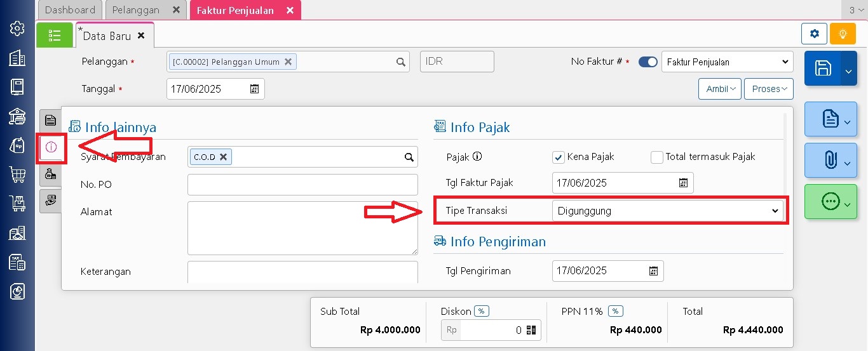The height and width of the screenshot is (351, 868).
Task: Enable Total termasuk Pajak checkbox
Action: pos(656,157)
